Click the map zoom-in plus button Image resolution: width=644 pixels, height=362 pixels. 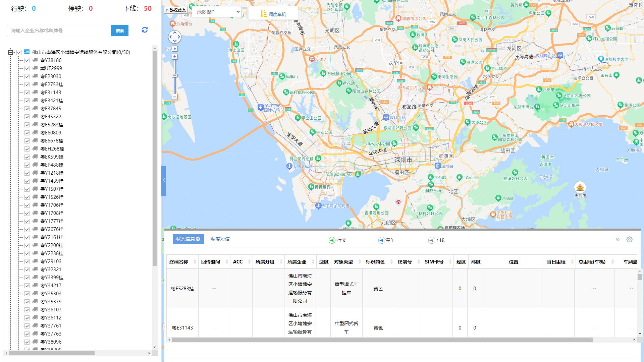[175, 57]
